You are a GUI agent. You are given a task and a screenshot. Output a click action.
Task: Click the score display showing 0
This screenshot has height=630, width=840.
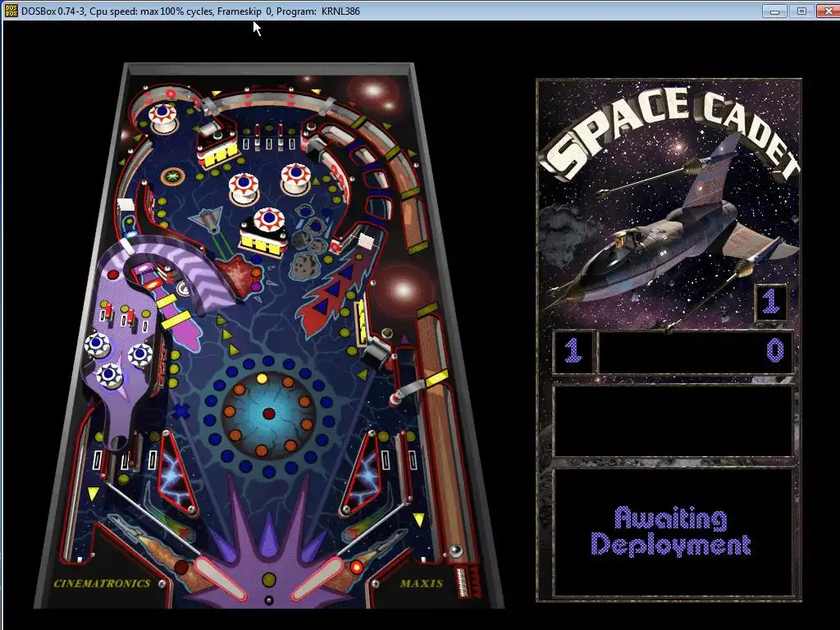coord(696,352)
